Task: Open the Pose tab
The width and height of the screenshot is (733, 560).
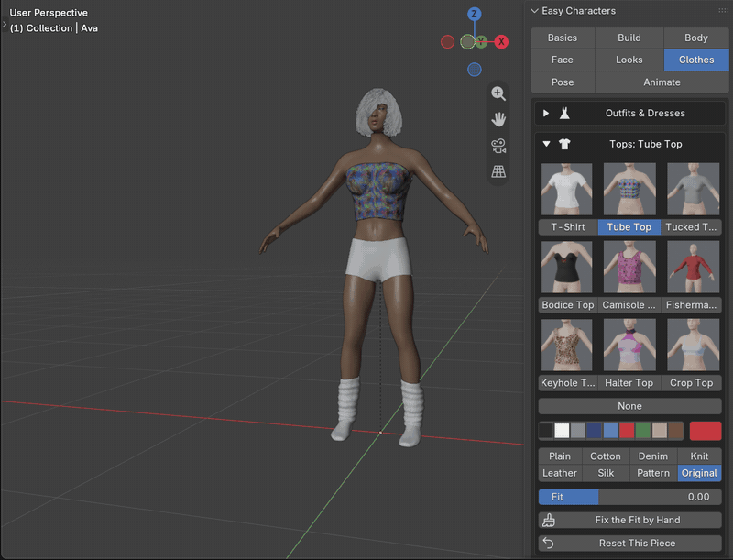Action: 563,82
